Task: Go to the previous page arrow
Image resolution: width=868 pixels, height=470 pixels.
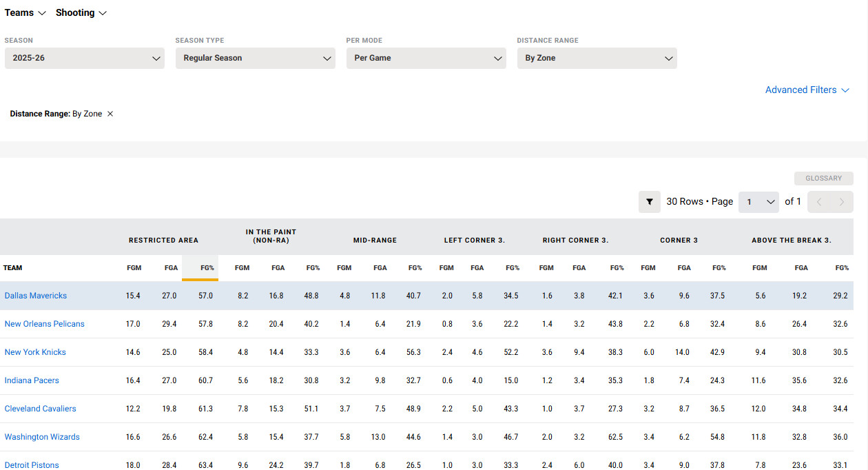Action: click(x=819, y=202)
